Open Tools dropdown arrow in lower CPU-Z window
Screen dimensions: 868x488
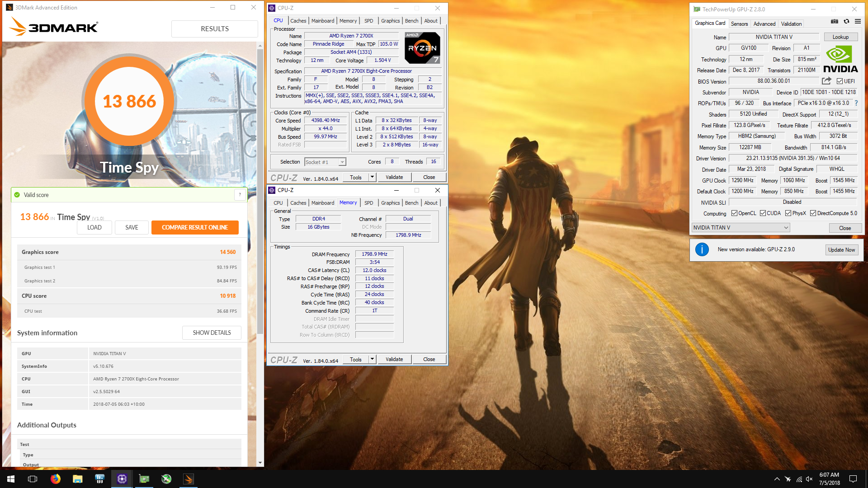pyautogui.click(x=372, y=359)
